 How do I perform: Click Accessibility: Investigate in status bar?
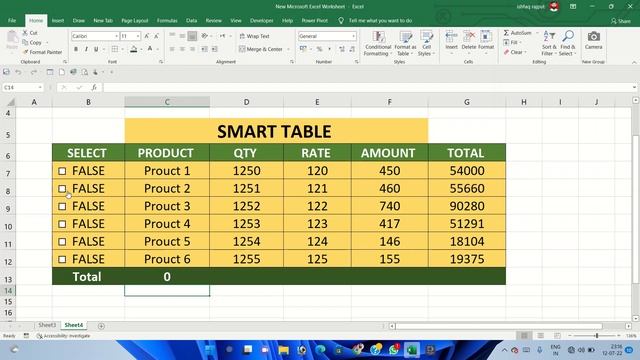pos(63,336)
